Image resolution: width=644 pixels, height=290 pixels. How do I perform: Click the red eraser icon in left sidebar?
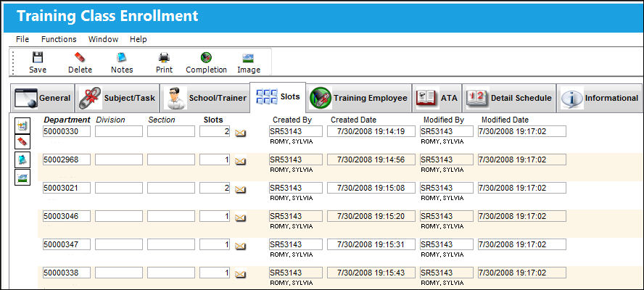(22, 141)
